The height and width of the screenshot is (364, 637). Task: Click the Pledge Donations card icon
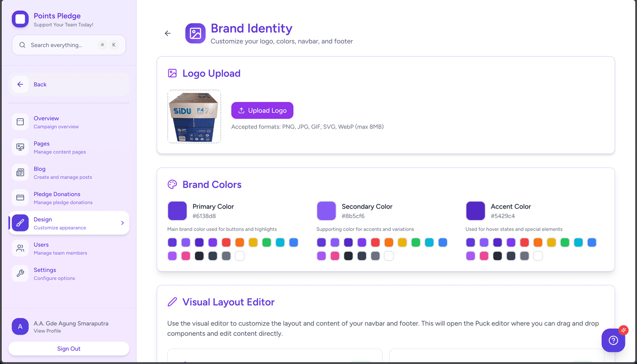[x=20, y=198]
